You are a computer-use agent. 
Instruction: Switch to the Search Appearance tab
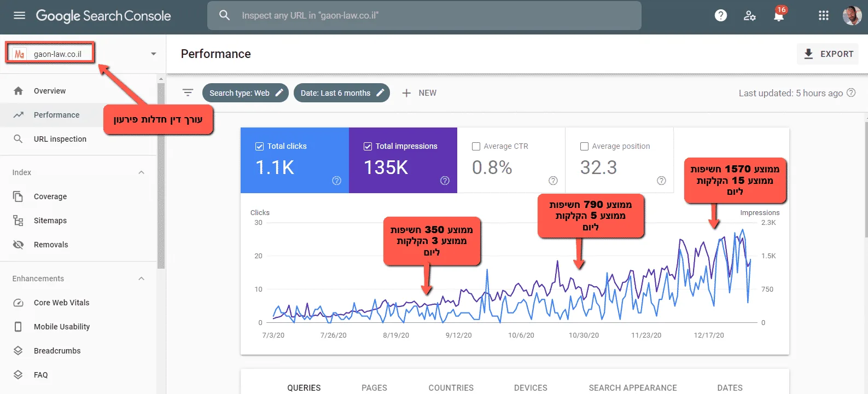(633, 387)
